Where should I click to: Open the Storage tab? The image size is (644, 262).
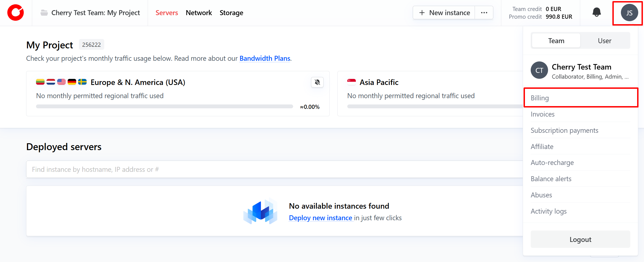click(x=231, y=13)
